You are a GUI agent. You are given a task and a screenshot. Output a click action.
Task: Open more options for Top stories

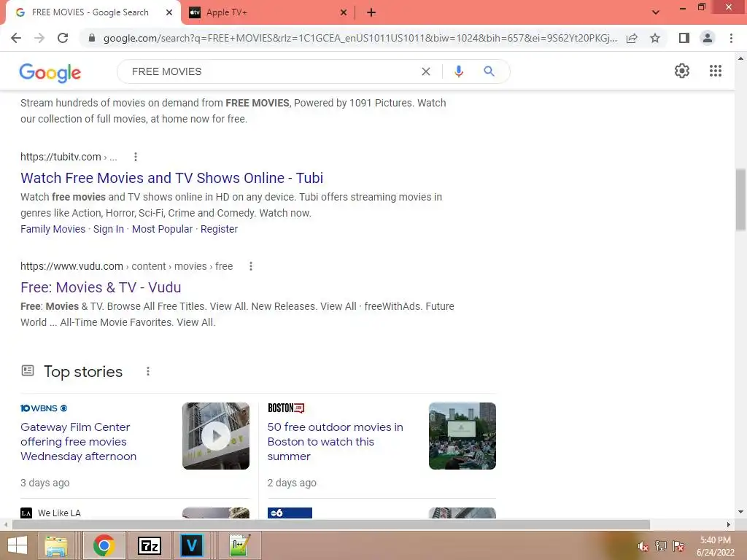click(x=148, y=371)
